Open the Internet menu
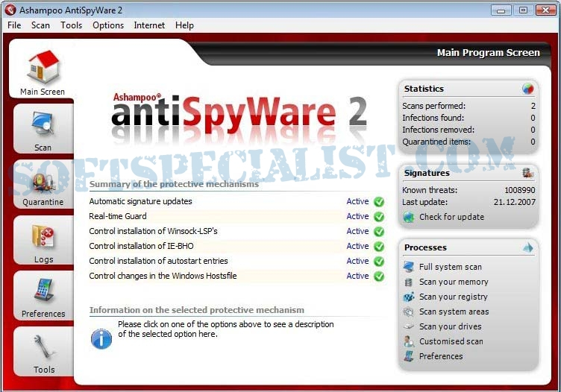Screen dimensions: 561x392 coord(149,25)
